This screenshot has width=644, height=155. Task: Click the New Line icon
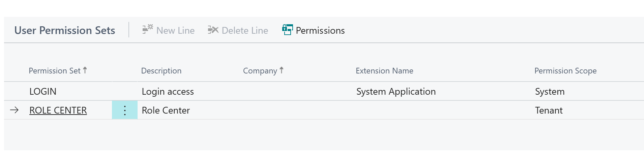(147, 30)
